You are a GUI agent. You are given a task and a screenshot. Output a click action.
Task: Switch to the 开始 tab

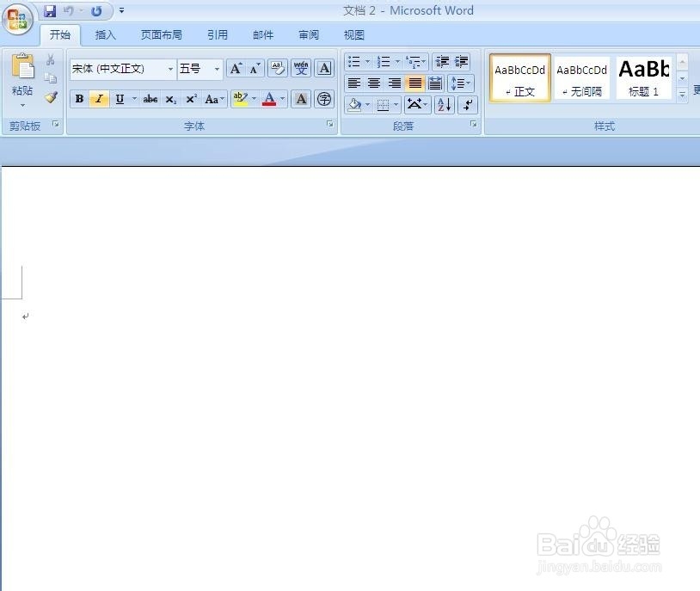point(60,35)
